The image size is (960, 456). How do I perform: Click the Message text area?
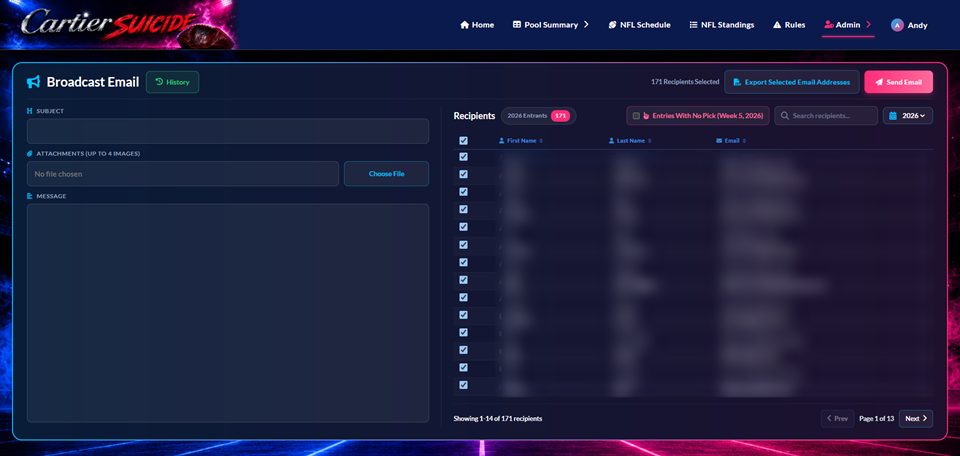tap(228, 313)
